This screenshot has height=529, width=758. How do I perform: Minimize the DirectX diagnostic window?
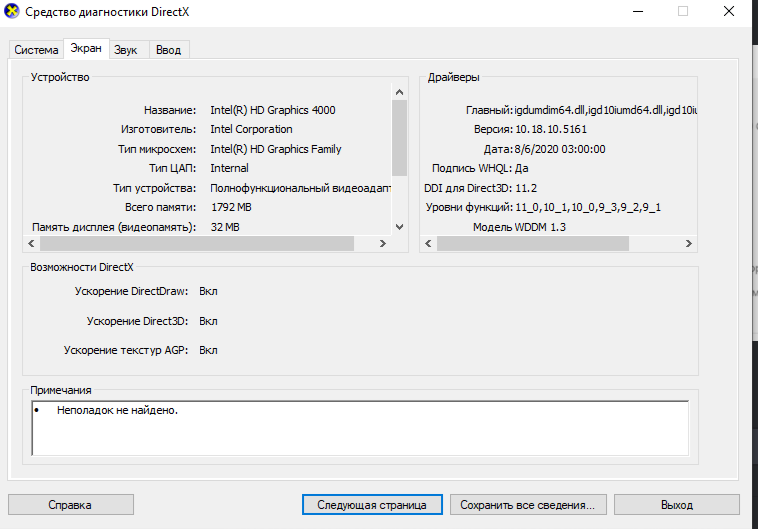point(638,11)
